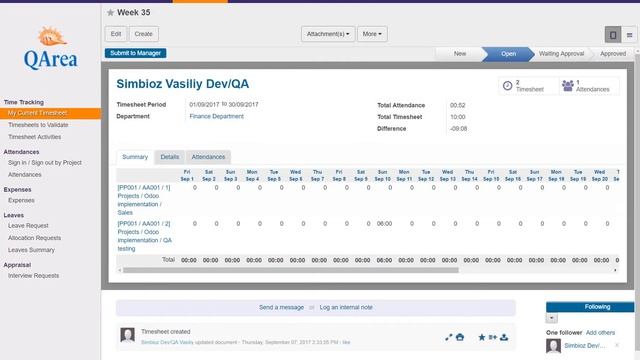640x360 pixels.
Task: Open Sign in / Sign out by Project
Action: [x=45, y=162]
